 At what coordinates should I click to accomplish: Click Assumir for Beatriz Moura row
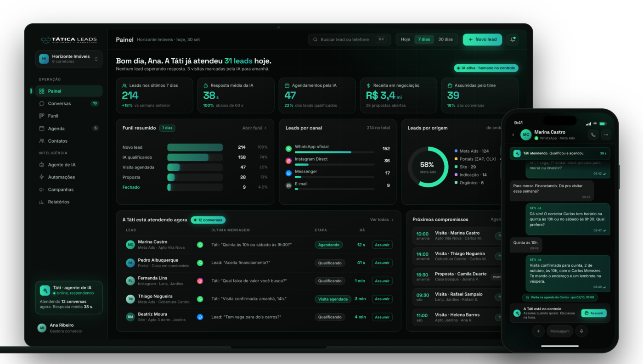[382, 317]
